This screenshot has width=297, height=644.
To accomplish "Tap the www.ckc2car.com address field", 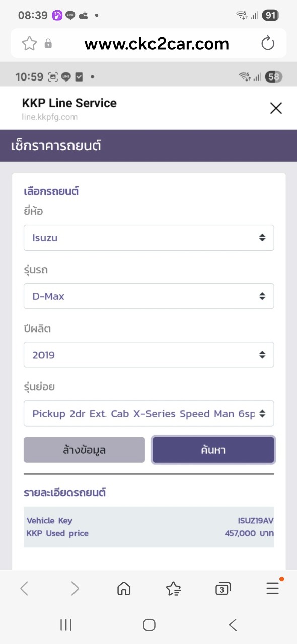I will tap(157, 44).
